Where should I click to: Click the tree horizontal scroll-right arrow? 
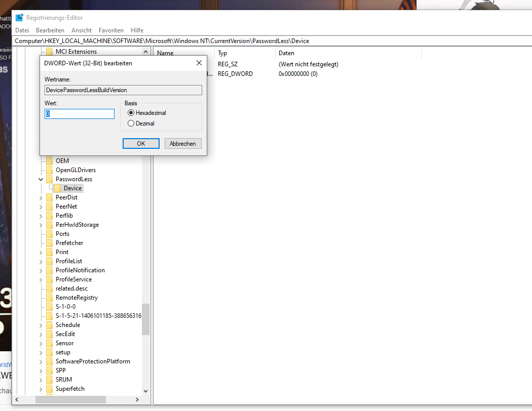pos(137,400)
